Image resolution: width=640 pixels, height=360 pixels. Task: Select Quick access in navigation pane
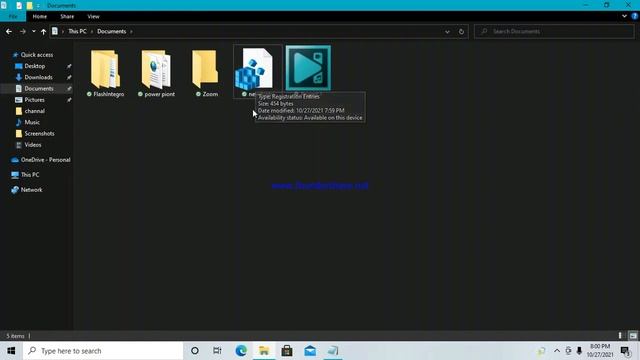37,55
